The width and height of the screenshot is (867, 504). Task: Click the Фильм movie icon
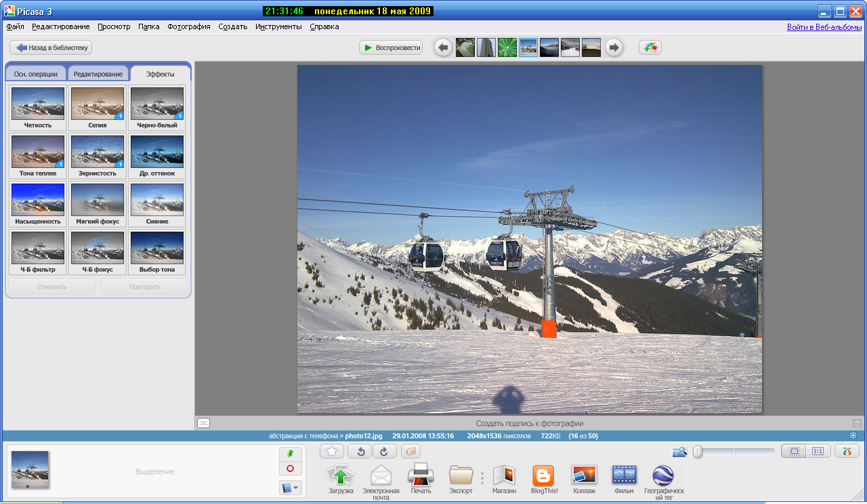tap(624, 475)
